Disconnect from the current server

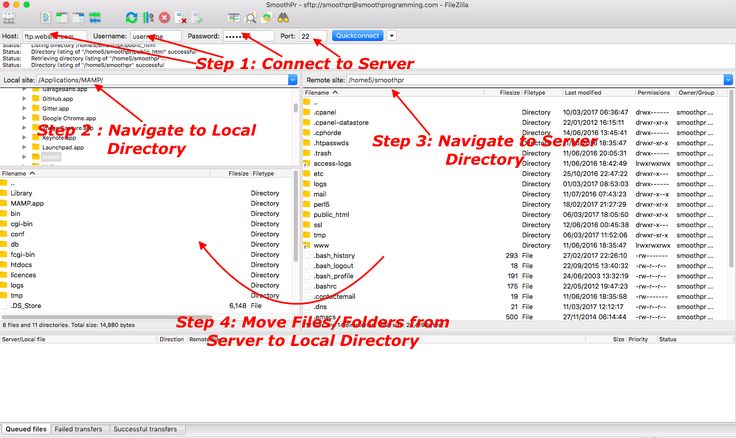click(x=181, y=18)
